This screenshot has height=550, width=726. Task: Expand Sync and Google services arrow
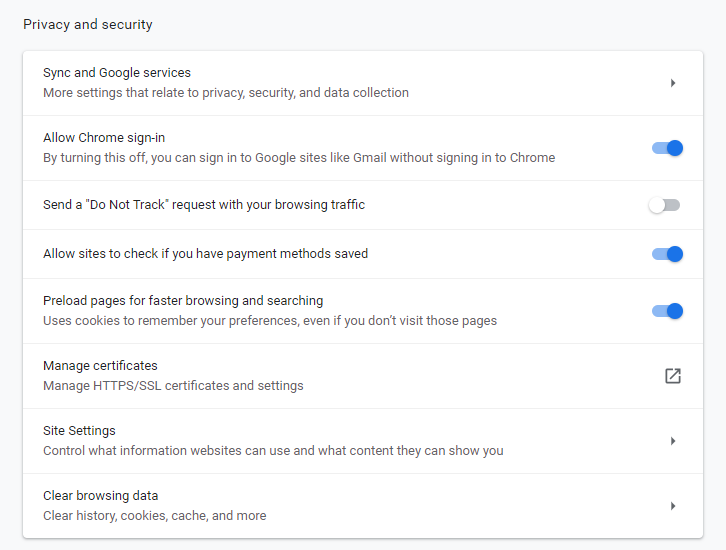click(673, 83)
